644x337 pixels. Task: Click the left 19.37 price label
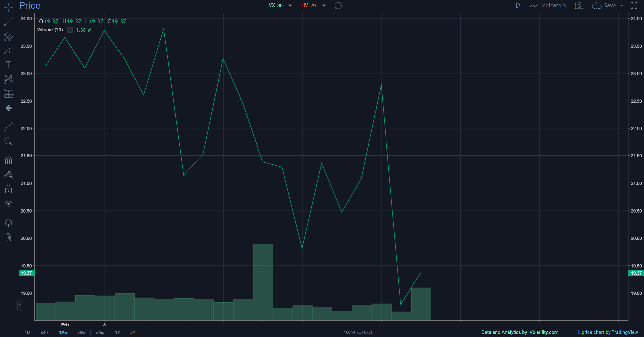(26, 273)
